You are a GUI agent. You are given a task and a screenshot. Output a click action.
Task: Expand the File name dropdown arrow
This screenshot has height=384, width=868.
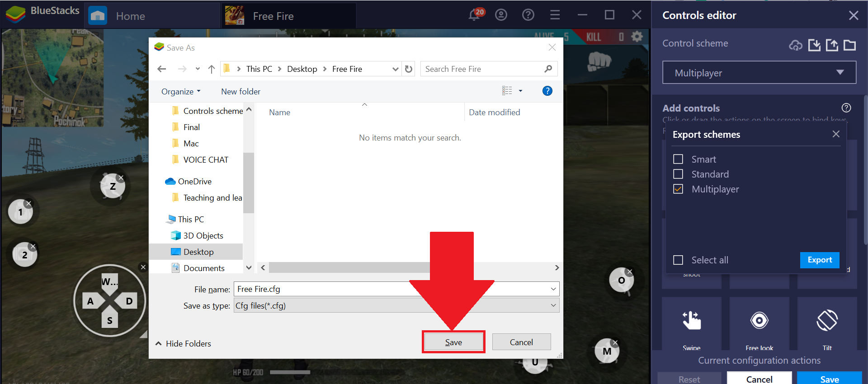tap(553, 289)
